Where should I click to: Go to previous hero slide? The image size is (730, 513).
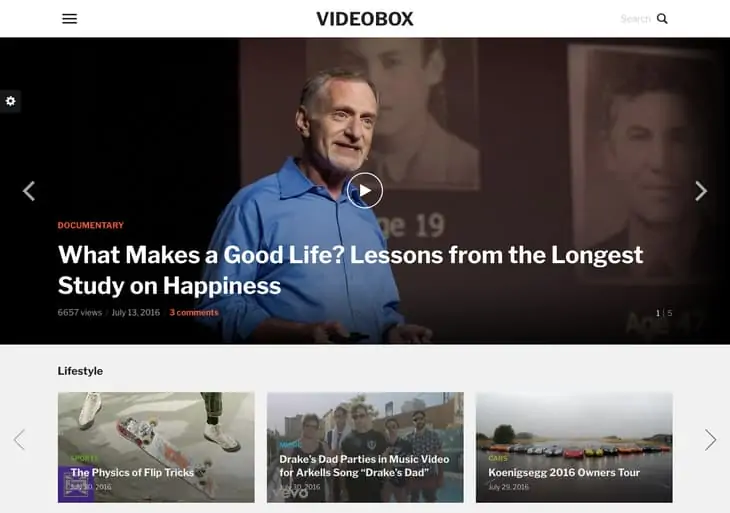(29, 191)
